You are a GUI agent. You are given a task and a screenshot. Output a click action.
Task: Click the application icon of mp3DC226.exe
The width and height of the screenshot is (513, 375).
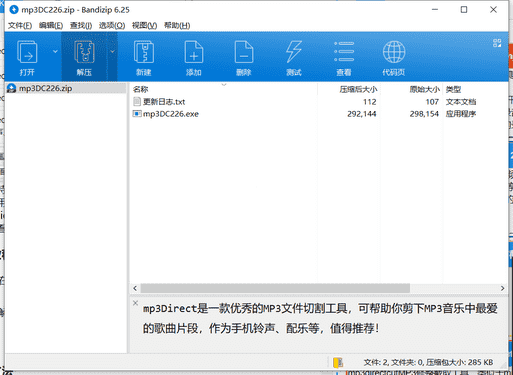[x=137, y=114]
